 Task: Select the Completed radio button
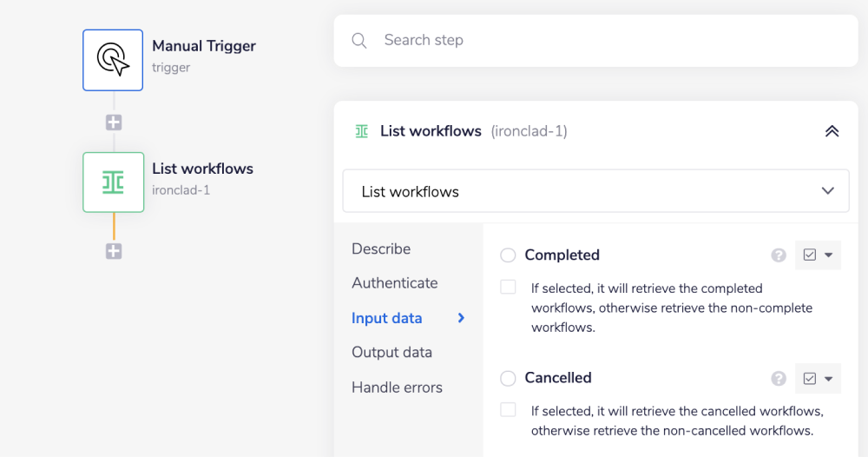509,255
